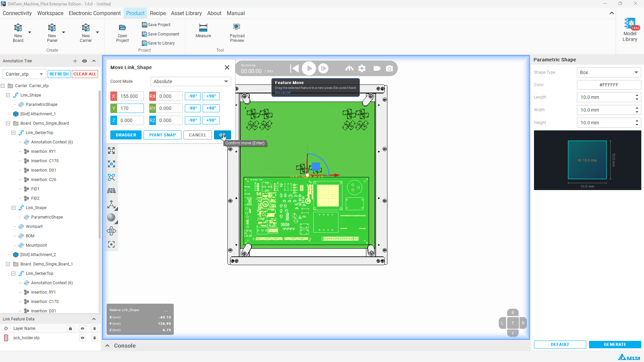Switch to the Back view on view cube
This screenshot has width=644, height=362.
[513, 313]
